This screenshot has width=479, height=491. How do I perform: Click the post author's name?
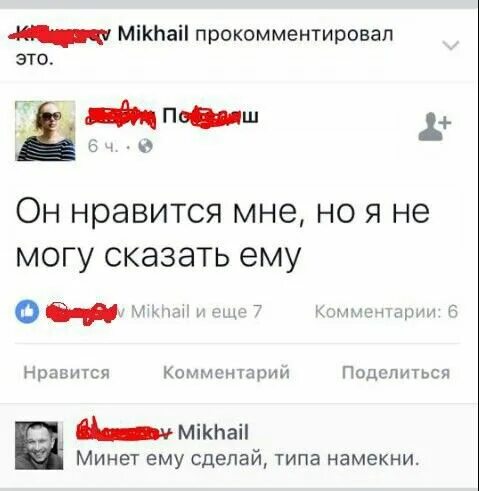tap(172, 117)
